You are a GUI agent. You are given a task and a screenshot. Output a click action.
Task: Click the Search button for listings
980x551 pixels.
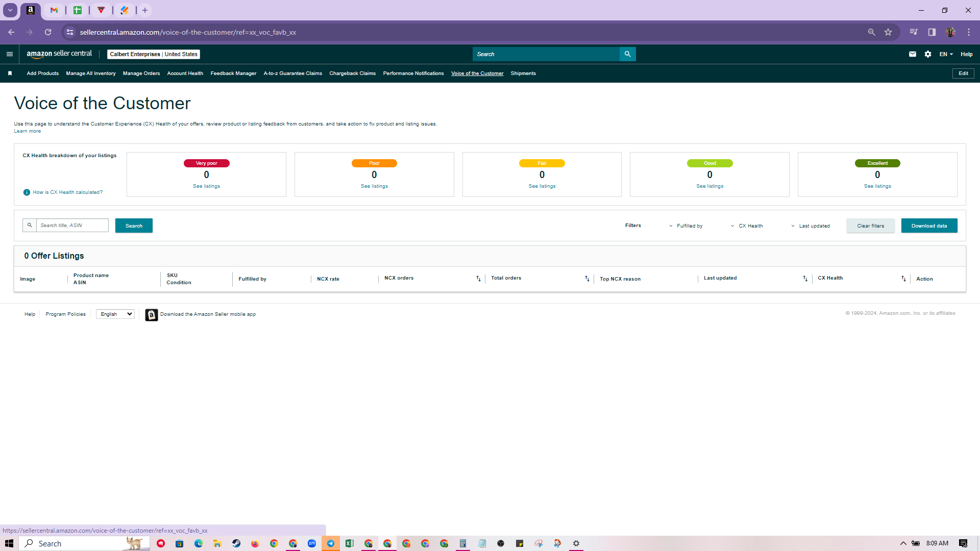(134, 226)
